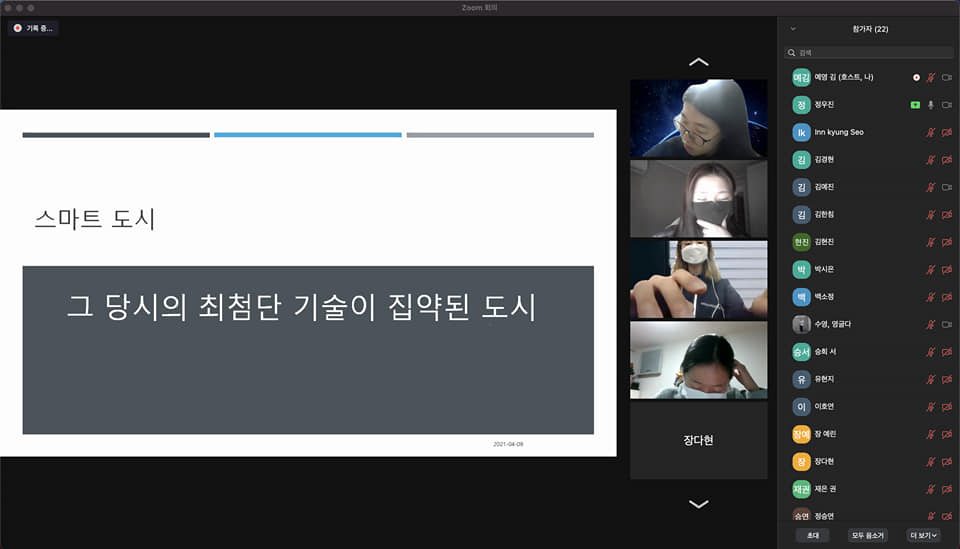Image resolution: width=960 pixels, height=549 pixels.
Task: Toggle the camera-off icon for 장다현
Action: click(947, 461)
